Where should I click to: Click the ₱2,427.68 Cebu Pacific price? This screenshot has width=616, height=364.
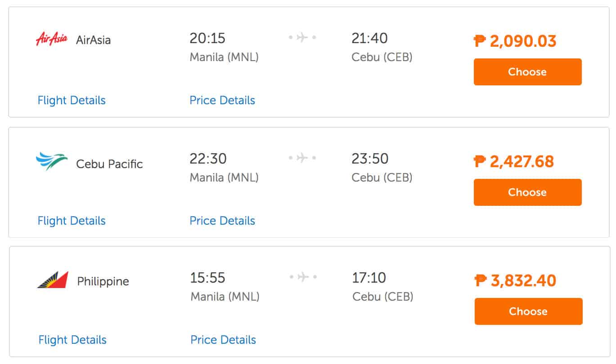point(514,161)
